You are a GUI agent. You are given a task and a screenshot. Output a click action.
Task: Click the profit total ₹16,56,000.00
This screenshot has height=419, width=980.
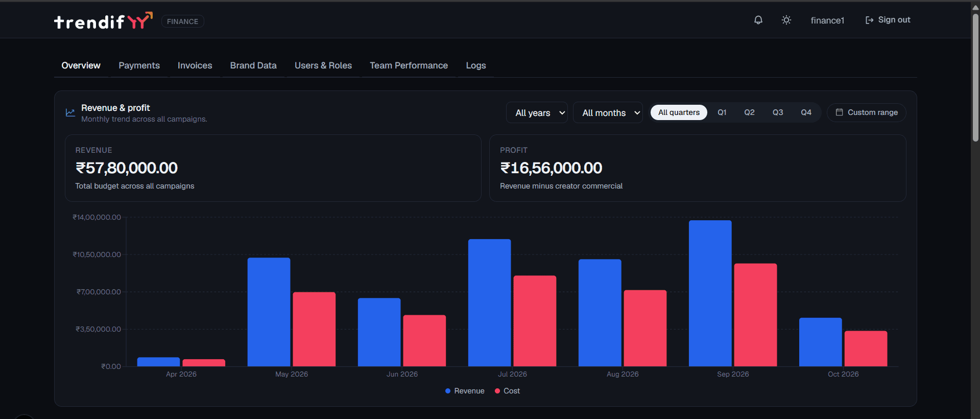(551, 168)
